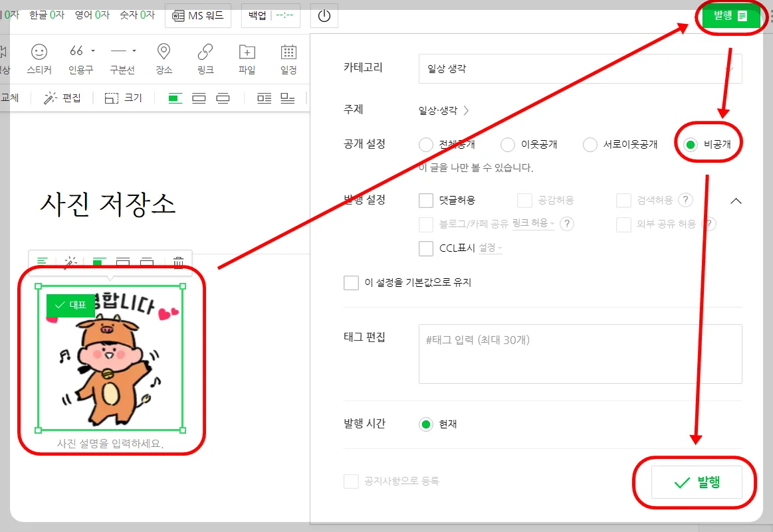Select the 이웃공개 visibility option

click(508, 145)
